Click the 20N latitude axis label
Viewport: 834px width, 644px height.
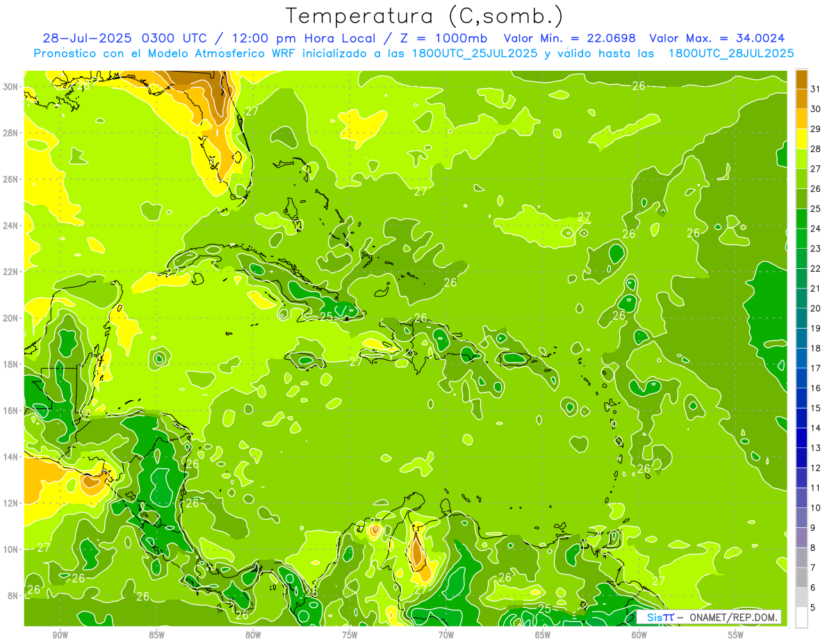pos(12,317)
